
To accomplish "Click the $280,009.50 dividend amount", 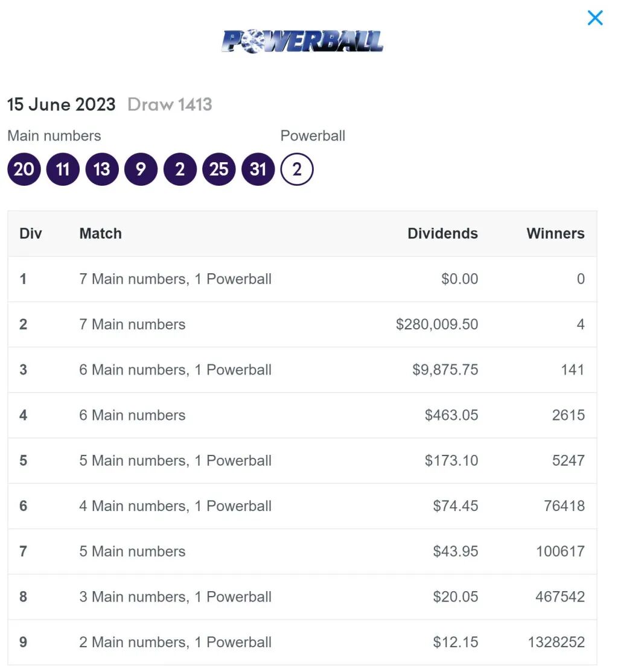I will coord(436,325).
